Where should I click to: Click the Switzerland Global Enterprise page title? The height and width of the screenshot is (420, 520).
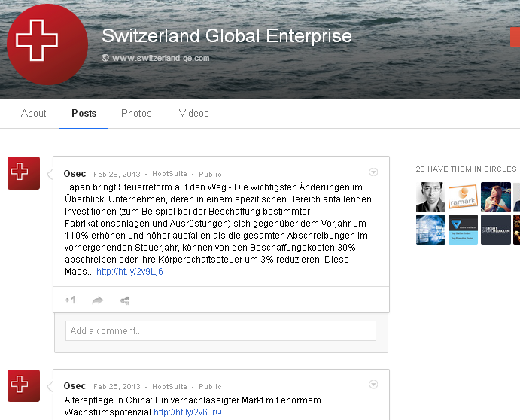click(x=227, y=36)
